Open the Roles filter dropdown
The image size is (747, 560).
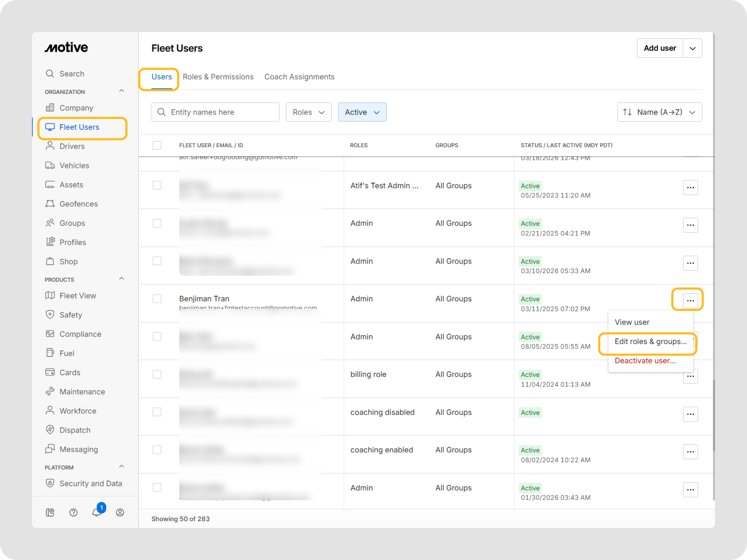pos(308,112)
